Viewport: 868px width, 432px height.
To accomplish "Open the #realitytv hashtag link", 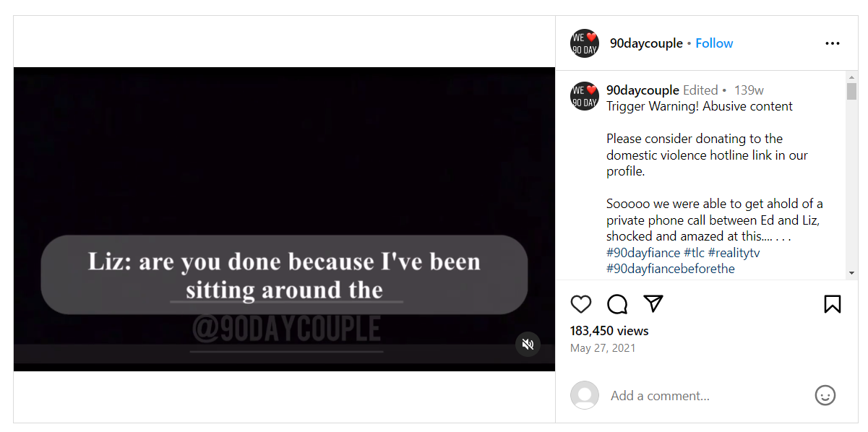I will click(734, 253).
